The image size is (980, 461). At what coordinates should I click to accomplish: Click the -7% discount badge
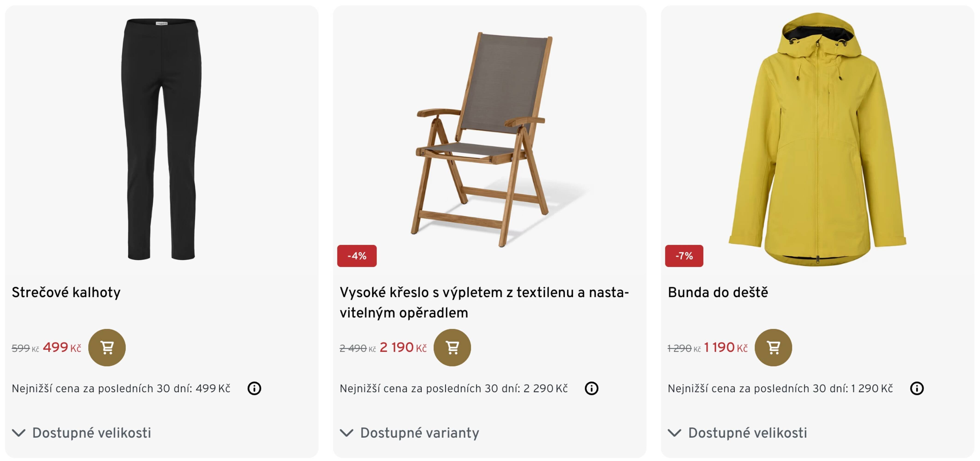click(x=684, y=256)
